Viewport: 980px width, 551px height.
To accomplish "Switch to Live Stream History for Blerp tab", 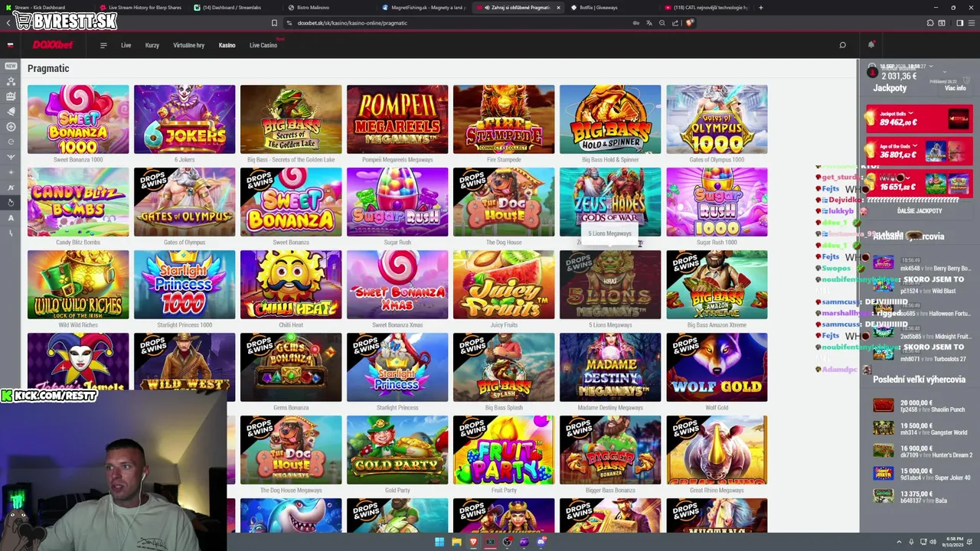I will pyautogui.click(x=142, y=8).
